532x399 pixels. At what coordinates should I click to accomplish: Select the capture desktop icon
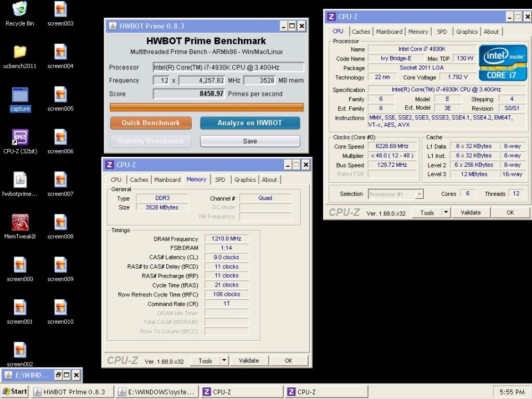pos(20,95)
